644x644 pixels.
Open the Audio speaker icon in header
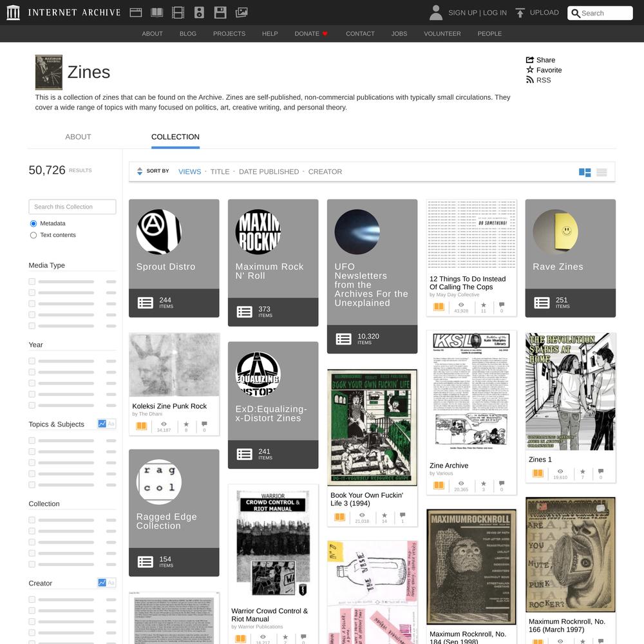(x=199, y=13)
